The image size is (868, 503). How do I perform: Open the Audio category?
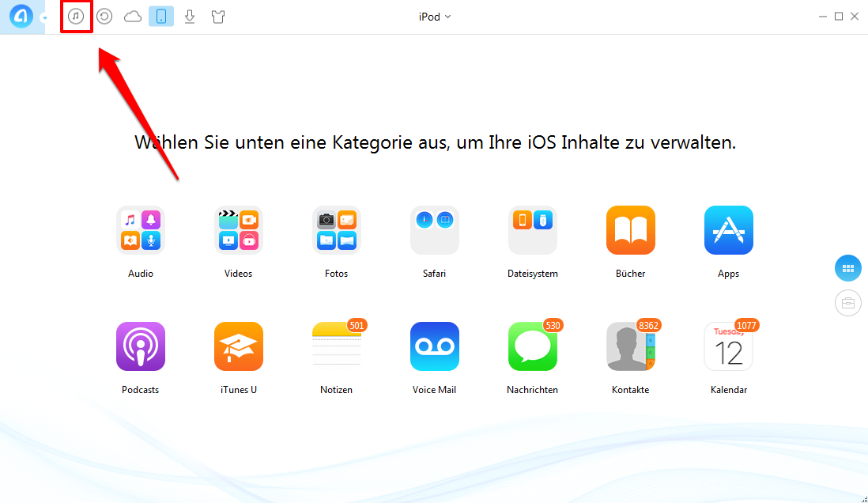tap(141, 230)
